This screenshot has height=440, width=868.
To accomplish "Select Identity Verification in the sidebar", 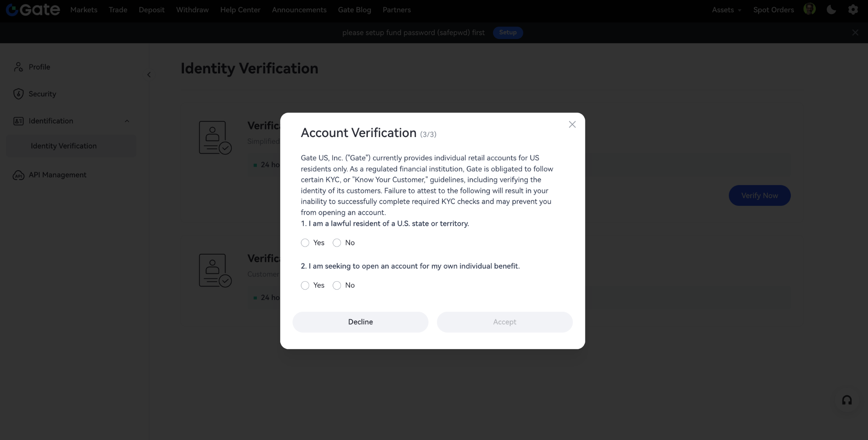I will [71, 146].
